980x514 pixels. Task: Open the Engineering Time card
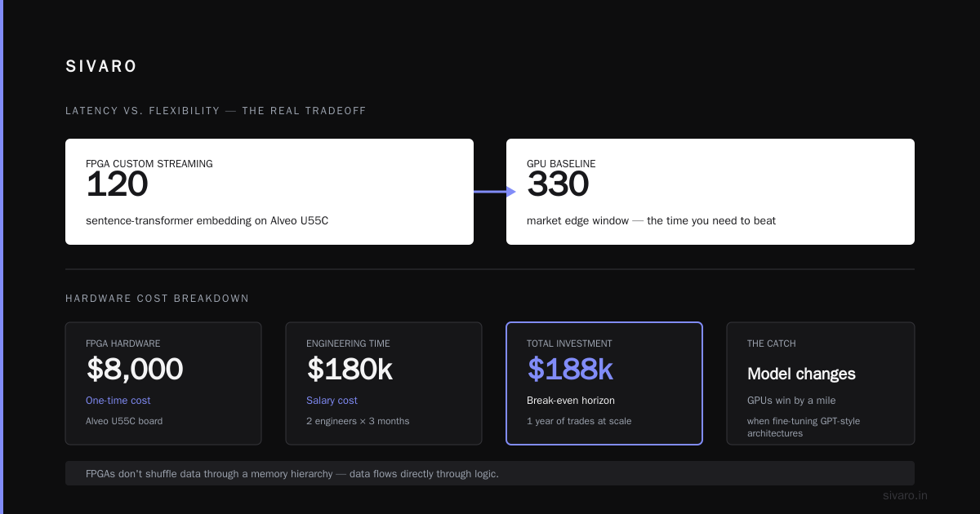tap(384, 383)
